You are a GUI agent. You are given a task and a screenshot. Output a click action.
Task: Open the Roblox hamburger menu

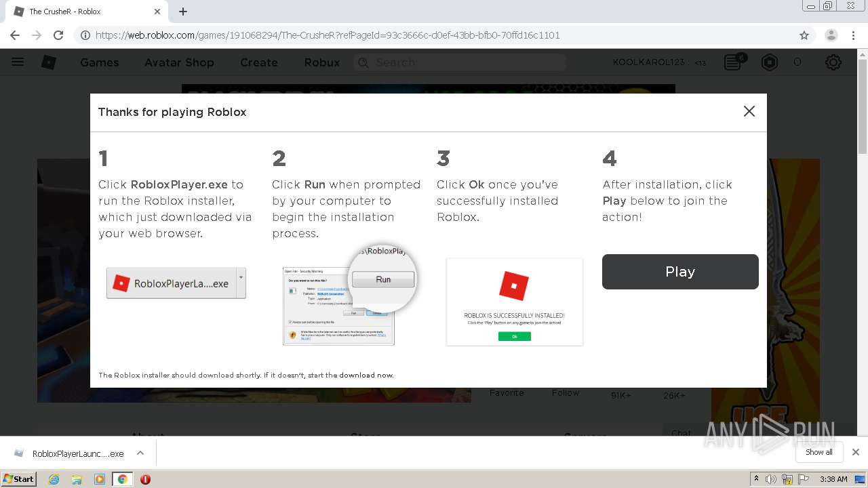click(18, 62)
